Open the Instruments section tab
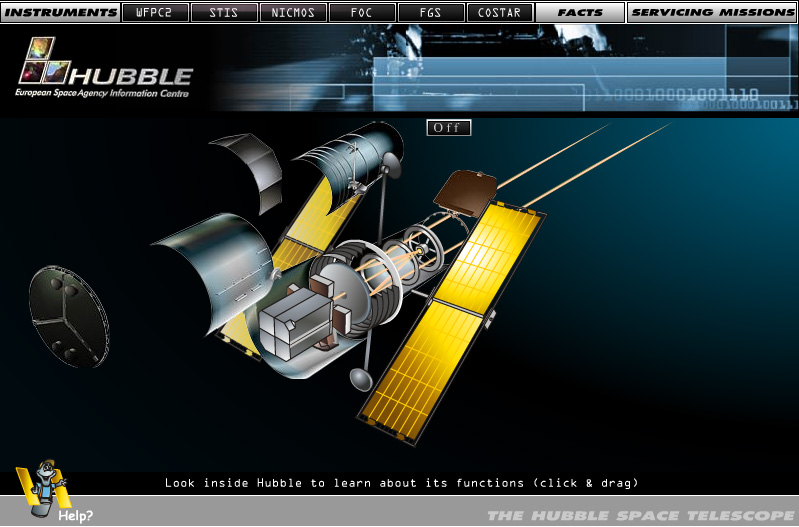The width and height of the screenshot is (799, 527). point(60,13)
